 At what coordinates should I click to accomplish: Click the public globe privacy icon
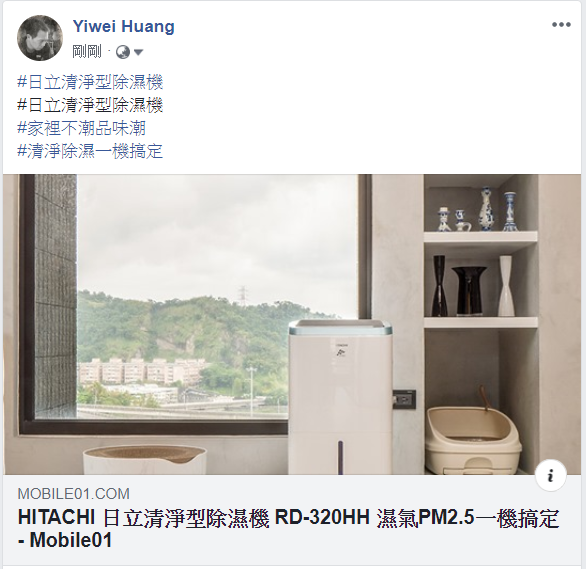(x=123, y=52)
